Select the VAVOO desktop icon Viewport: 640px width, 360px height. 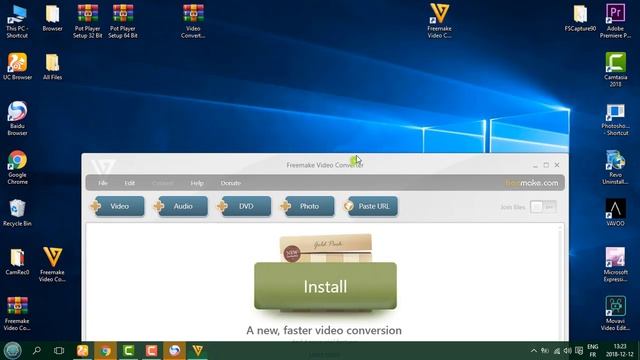615,212
